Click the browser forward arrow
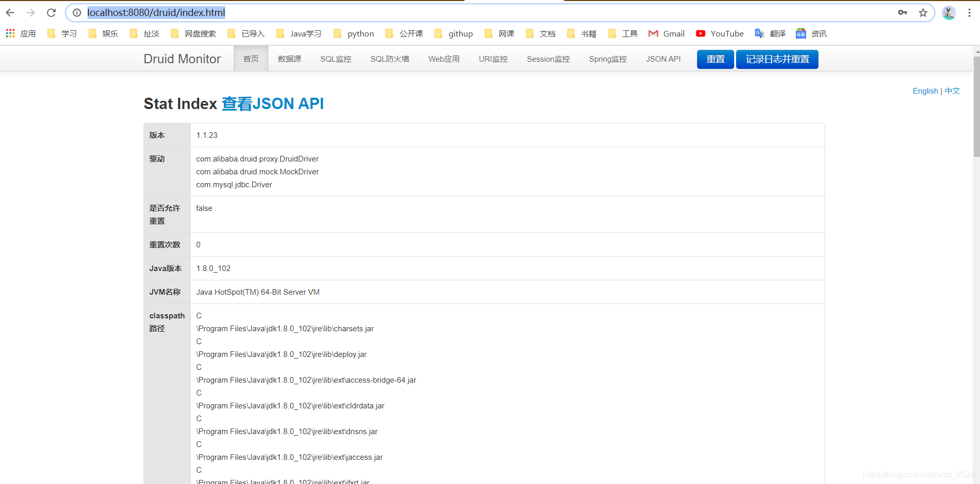Screen dimensions: 980x484 pos(30,12)
